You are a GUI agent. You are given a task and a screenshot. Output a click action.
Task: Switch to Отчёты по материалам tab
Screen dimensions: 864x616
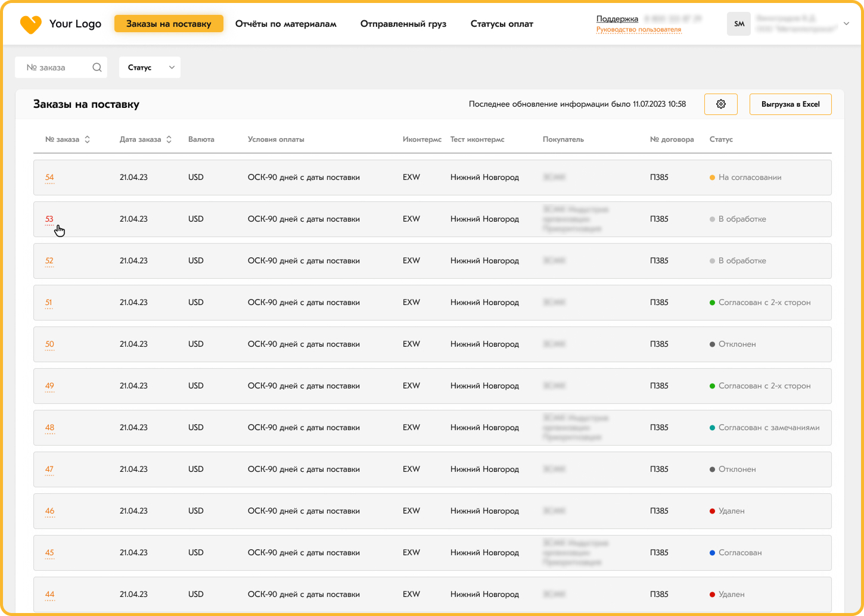click(286, 24)
